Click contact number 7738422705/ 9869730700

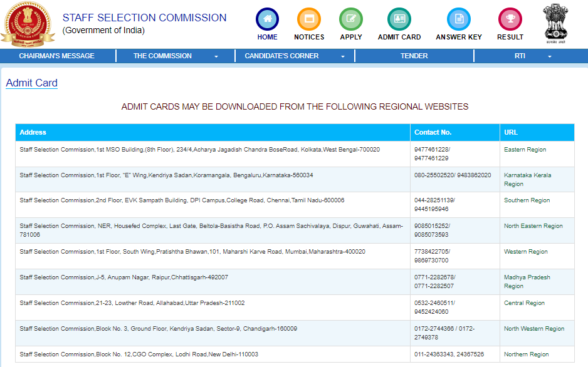432,256
